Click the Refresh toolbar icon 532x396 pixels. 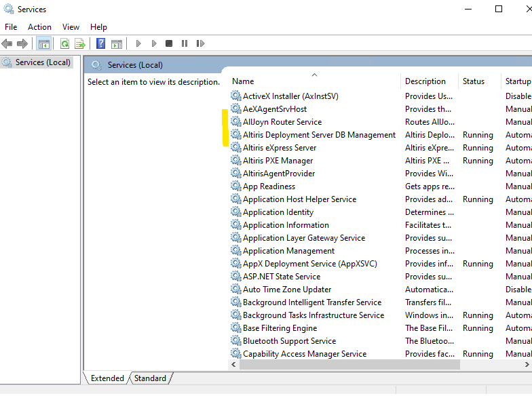64,43
